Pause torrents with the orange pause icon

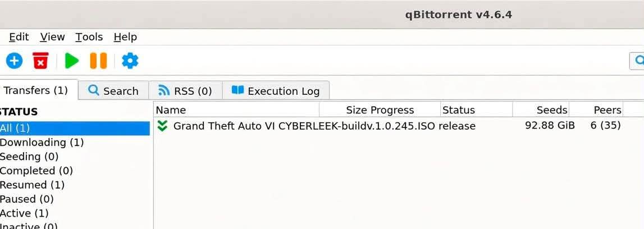(98, 61)
